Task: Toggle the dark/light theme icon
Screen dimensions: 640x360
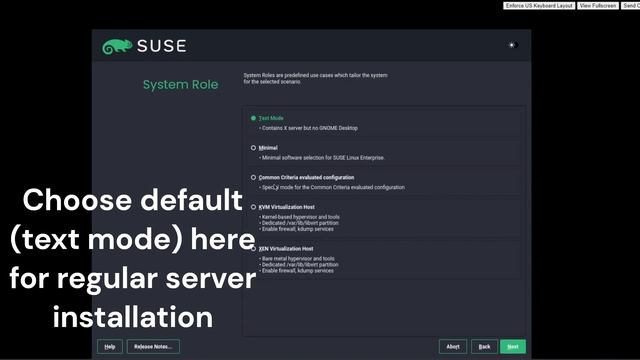Action: [513, 45]
